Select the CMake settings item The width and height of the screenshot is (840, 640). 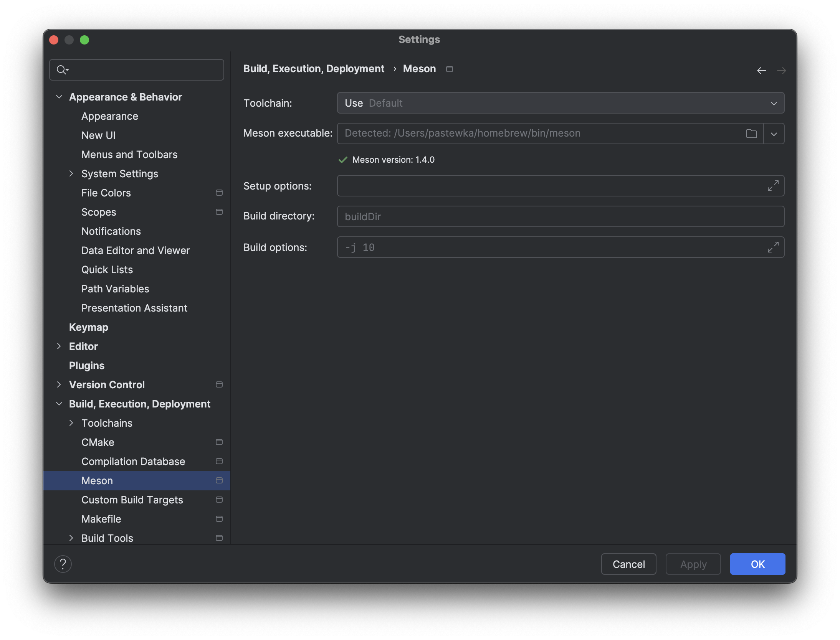pyautogui.click(x=98, y=442)
